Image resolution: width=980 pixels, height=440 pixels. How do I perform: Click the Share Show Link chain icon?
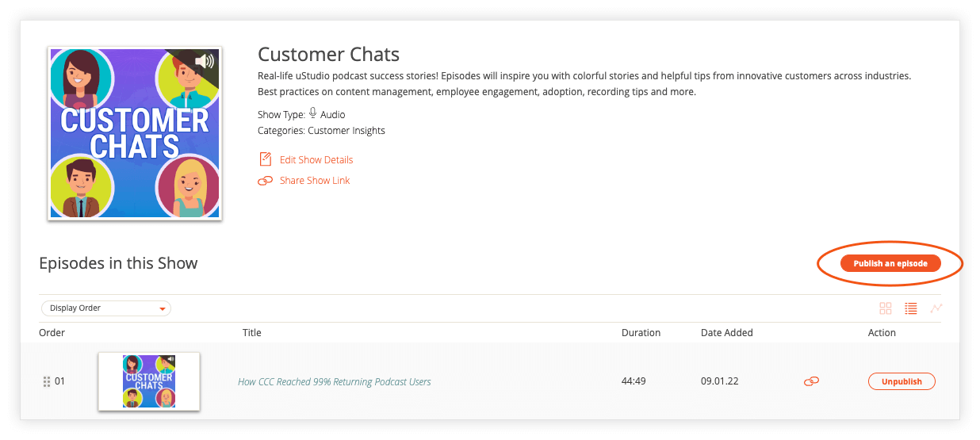pos(266,181)
